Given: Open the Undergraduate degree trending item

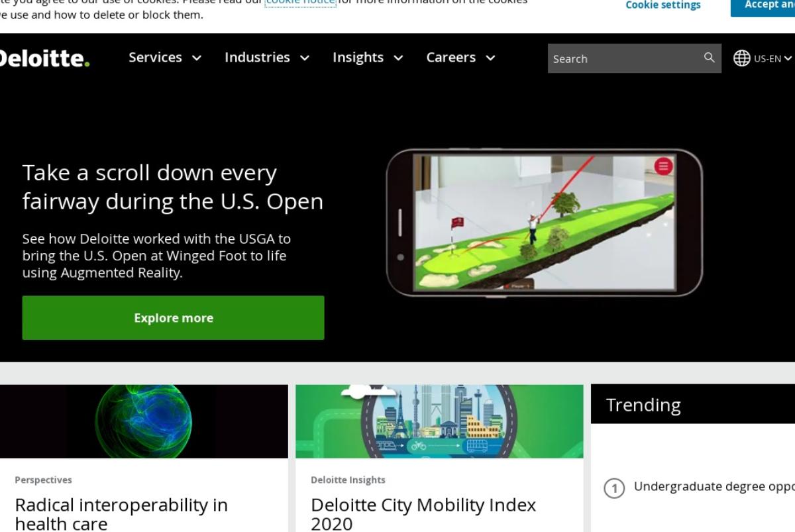Looking at the screenshot, I should [714, 486].
